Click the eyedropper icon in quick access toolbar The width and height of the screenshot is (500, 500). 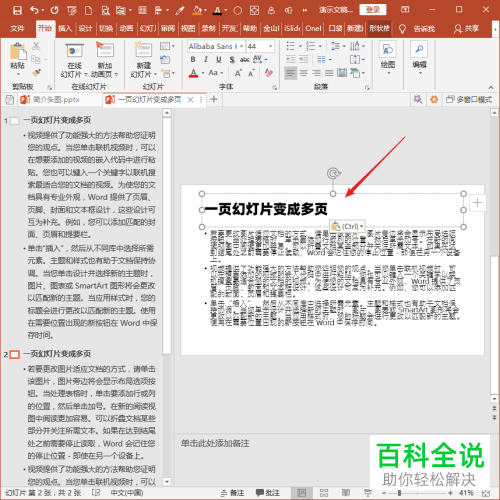click(180, 10)
